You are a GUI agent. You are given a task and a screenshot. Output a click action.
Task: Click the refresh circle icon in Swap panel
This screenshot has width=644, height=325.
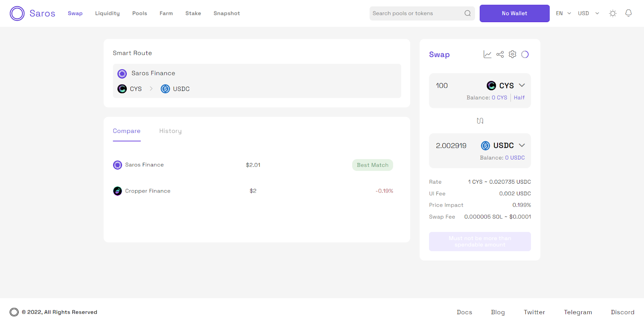point(525,54)
